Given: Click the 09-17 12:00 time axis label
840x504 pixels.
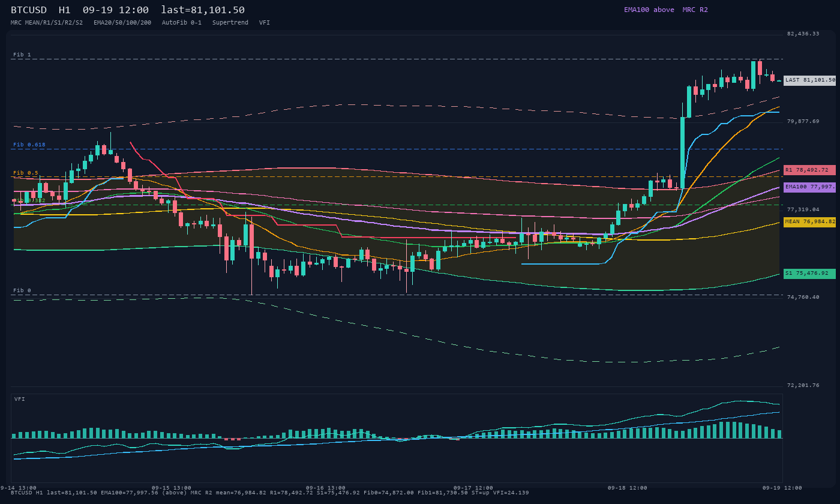Looking at the screenshot, I should tap(473, 488).
